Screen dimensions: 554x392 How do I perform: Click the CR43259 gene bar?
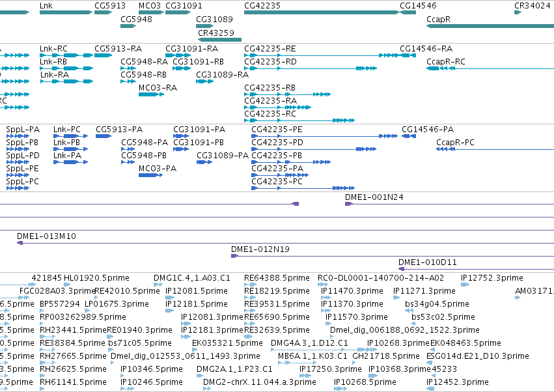pos(219,40)
